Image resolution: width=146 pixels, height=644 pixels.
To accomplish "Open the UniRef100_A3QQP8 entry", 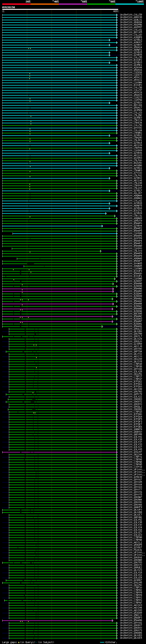I will coord(131,37).
